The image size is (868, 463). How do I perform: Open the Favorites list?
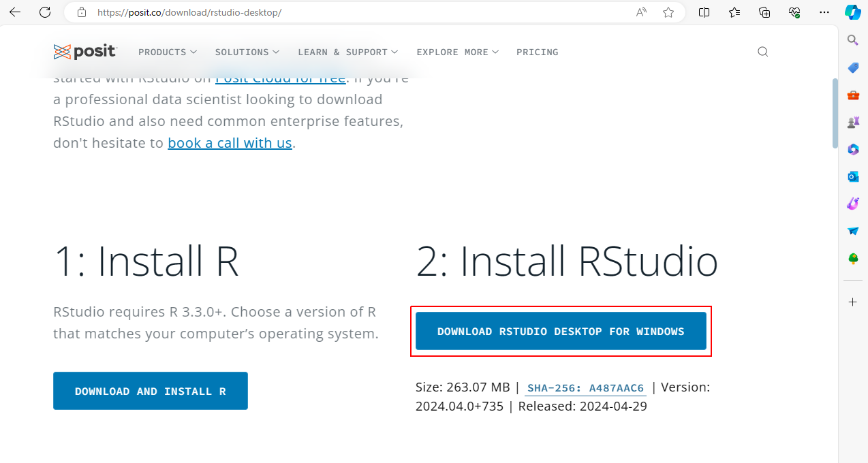(734, 12)
